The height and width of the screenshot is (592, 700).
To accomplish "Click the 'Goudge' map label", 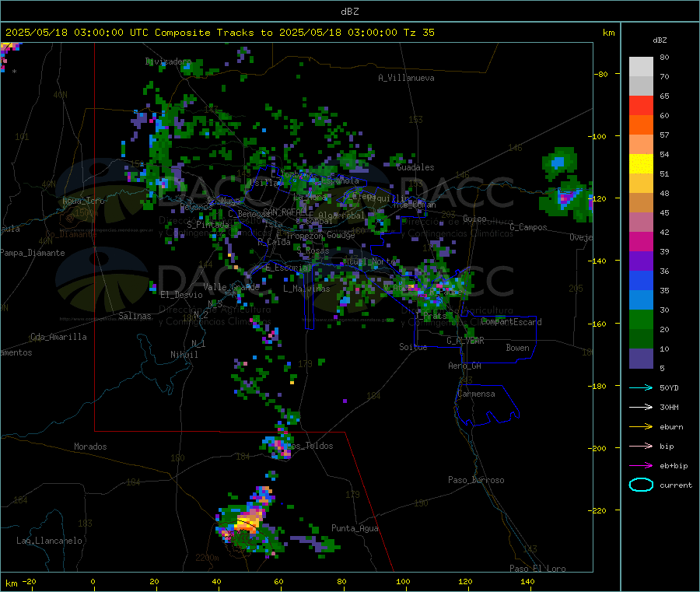I will click(341, 235).
